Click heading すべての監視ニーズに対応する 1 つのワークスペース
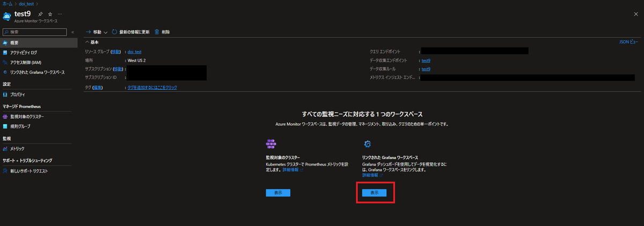 point(362,114)
